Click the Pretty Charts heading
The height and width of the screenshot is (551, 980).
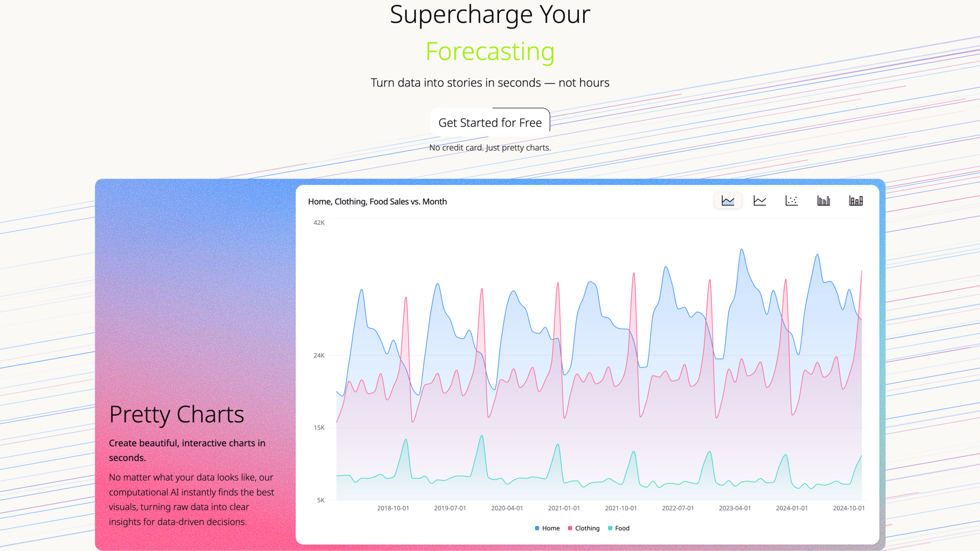(x=177, y=414)
